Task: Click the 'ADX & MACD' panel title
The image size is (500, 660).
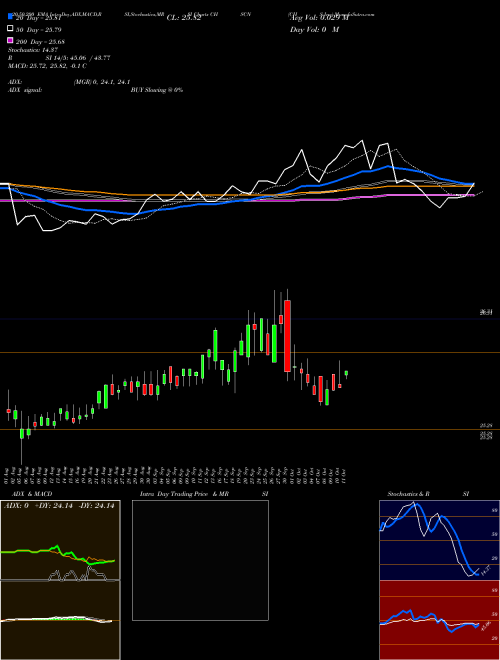Action: pyautogui.click(x=32, y=494)
